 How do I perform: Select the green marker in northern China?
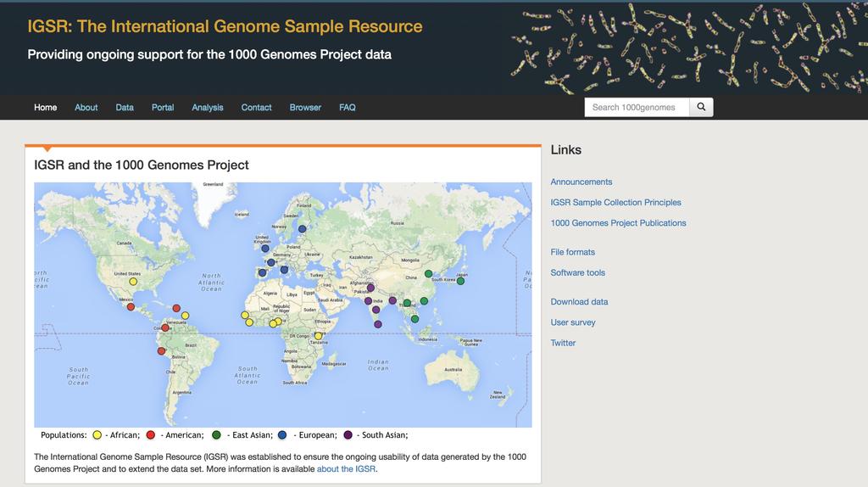(x=428, y=274)
